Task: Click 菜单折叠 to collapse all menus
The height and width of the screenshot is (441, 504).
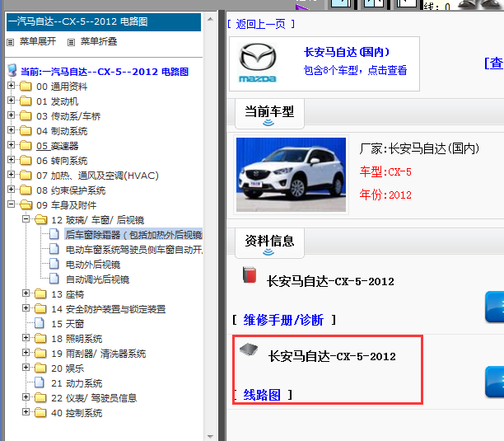Action: pyautogui.click(x=99, y=41)
